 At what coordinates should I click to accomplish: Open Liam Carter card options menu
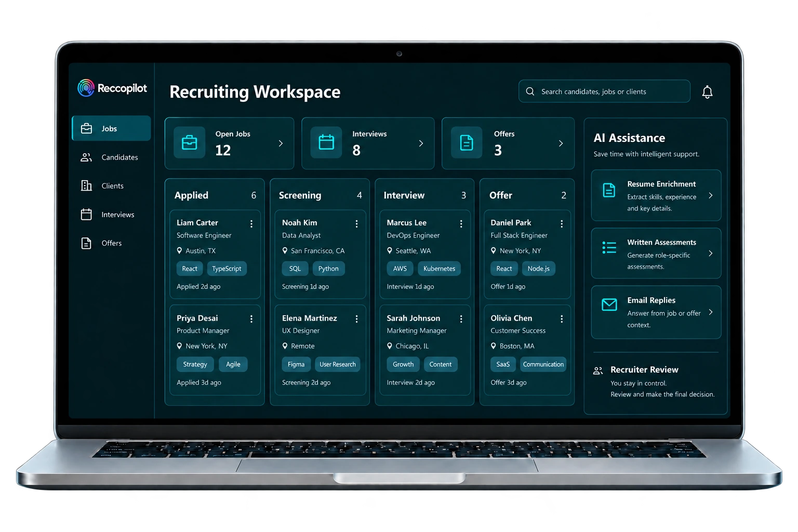click(251, 224)
